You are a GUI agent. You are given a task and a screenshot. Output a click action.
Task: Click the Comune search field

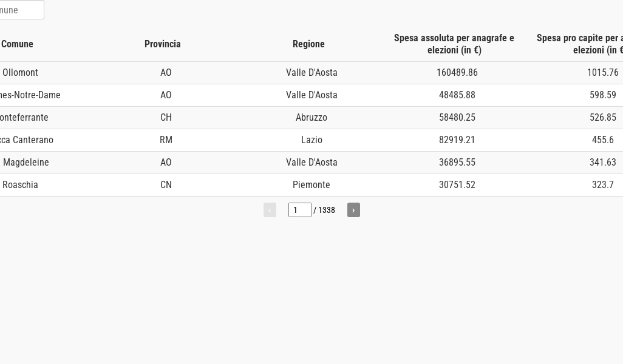coord(21,10)
